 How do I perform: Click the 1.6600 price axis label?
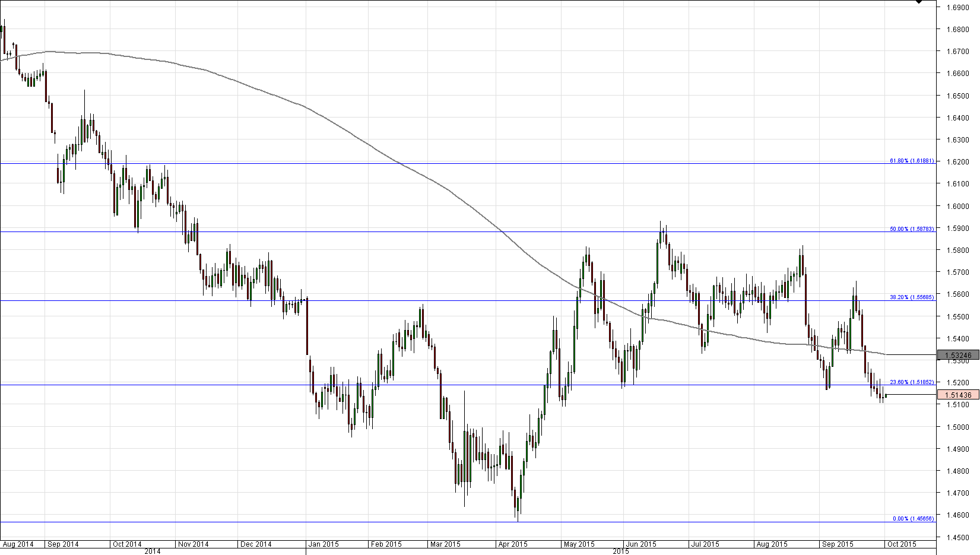click(x=958, y=74)
